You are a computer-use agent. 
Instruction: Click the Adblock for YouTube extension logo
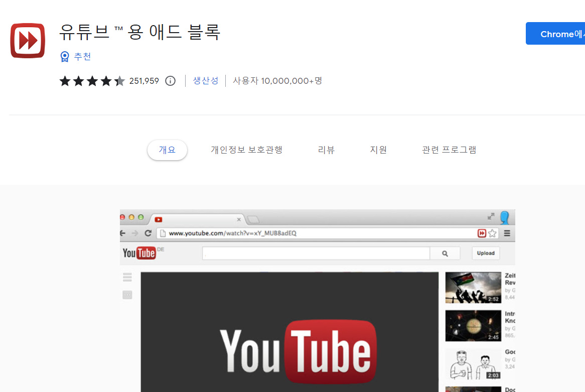tap(28, 40)
